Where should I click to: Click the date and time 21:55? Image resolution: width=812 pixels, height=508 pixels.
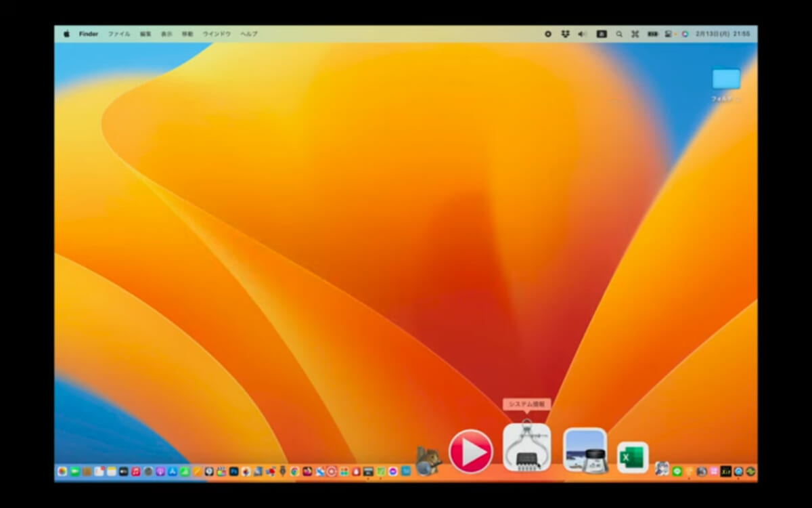pyautogui.click(x=723, y=34)
